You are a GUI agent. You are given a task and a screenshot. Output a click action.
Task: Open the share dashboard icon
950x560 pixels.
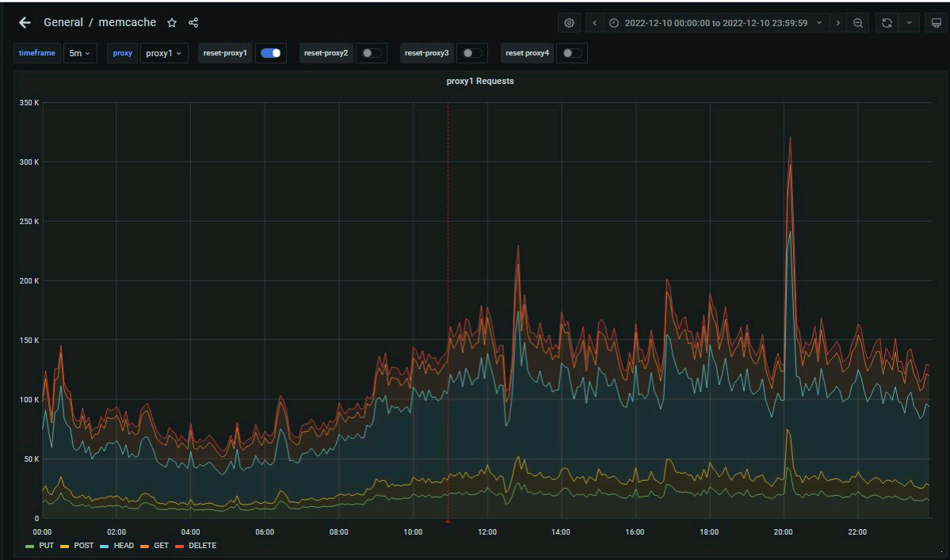tap(193, 23)
